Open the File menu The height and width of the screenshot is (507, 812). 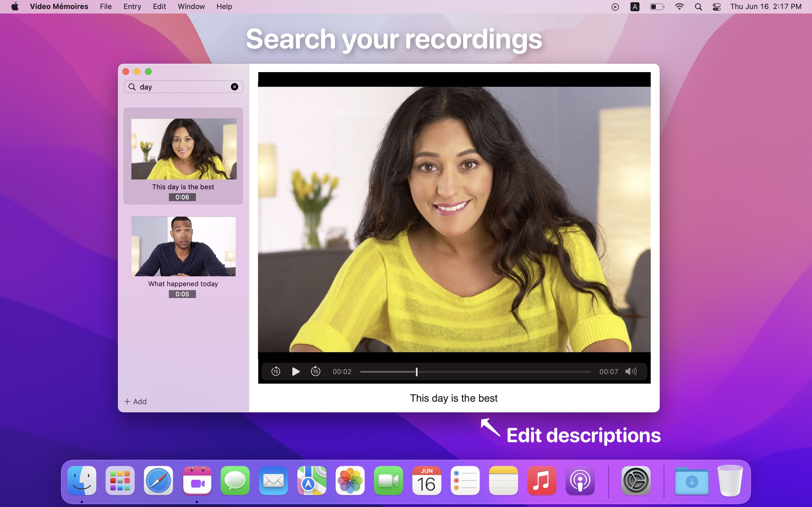tap(106, 6)
